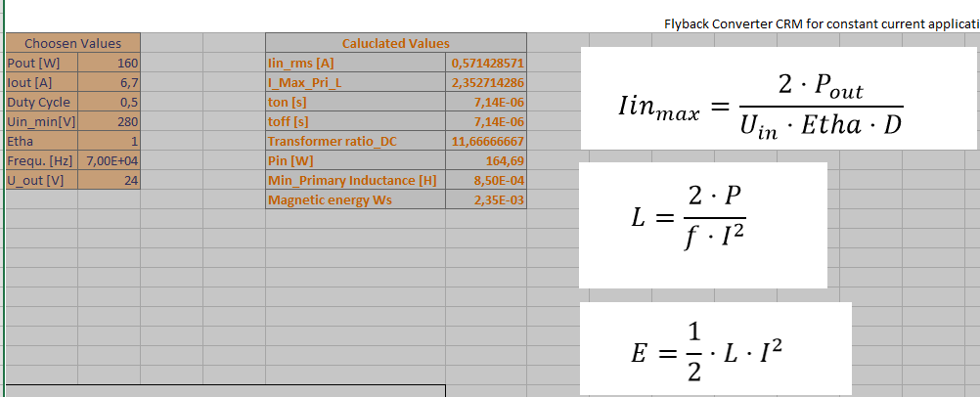Select the Iin max formula image
Image resolution: width=980 pixels, height=397 pixels.
point(780,98)
